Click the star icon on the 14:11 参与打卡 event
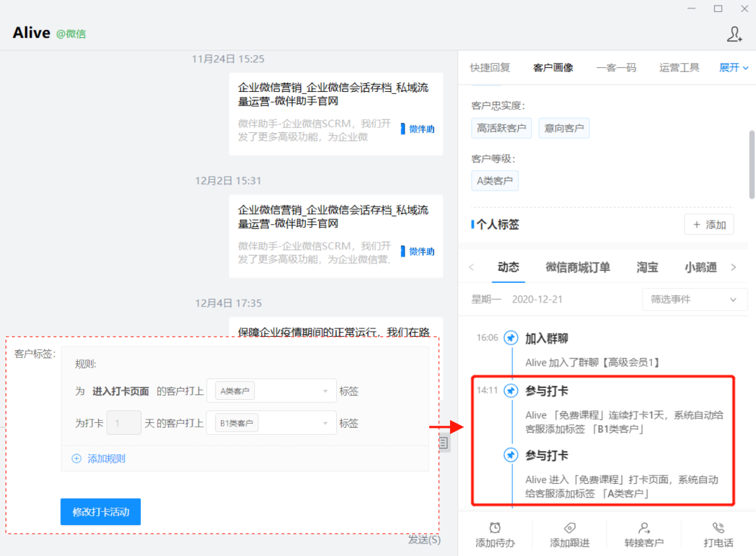Screen dimensions: 756x556 click(x=510, y=391)
